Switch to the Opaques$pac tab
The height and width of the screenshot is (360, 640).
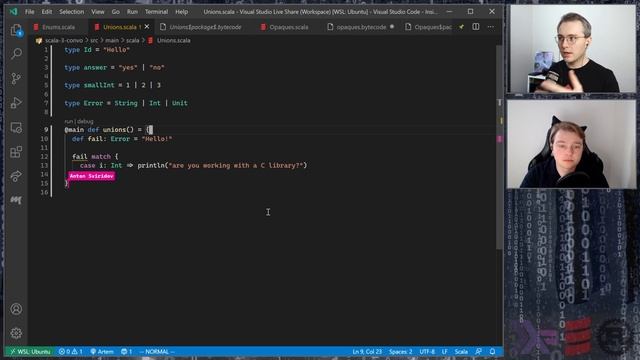point(429,27)
